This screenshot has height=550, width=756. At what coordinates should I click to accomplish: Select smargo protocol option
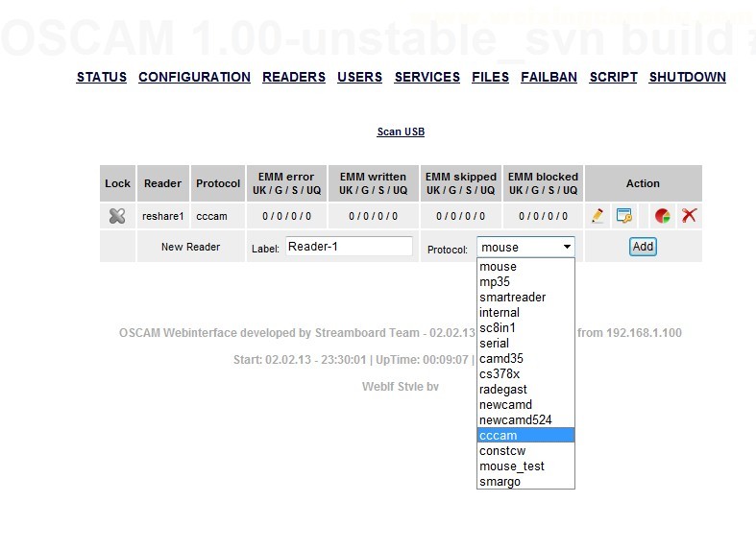[x=525, y=482]
